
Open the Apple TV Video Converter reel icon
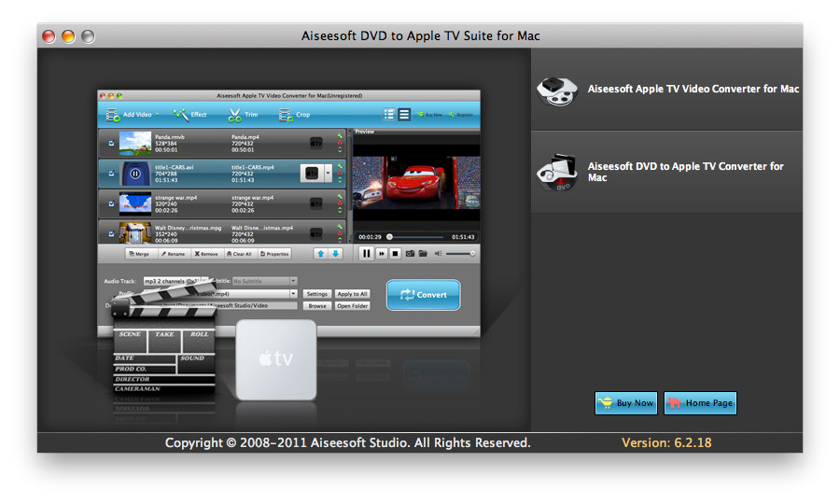[557, 91]
